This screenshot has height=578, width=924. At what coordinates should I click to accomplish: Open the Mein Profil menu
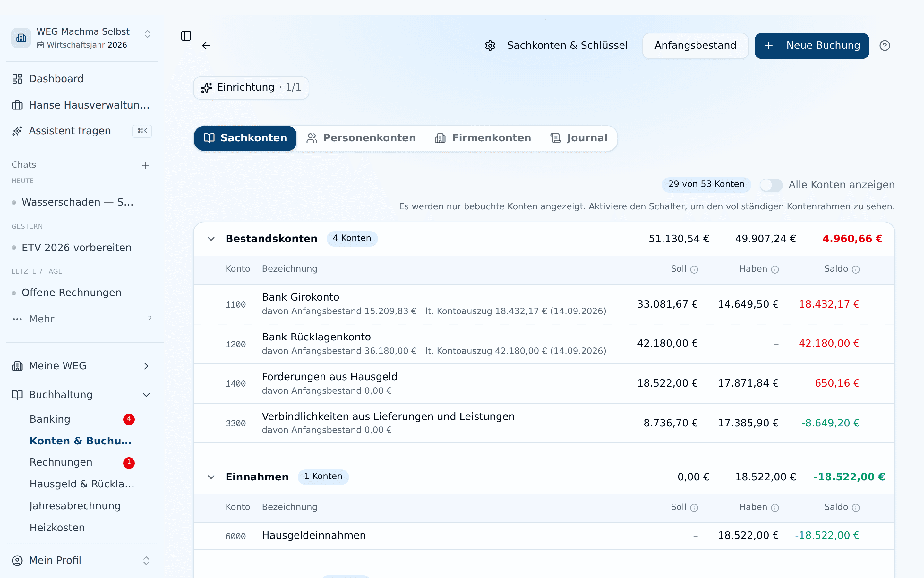[x=82, y=560]
